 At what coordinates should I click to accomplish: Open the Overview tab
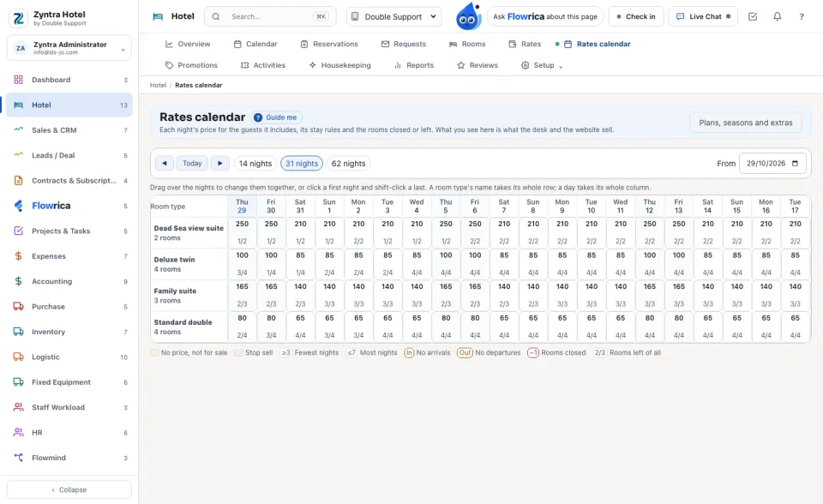(x=188, y=44)
